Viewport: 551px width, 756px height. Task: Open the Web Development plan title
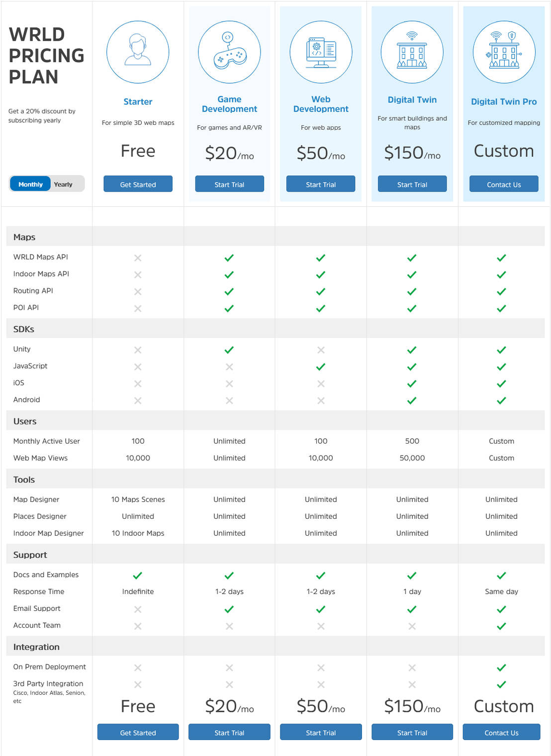tap(321, 104)
